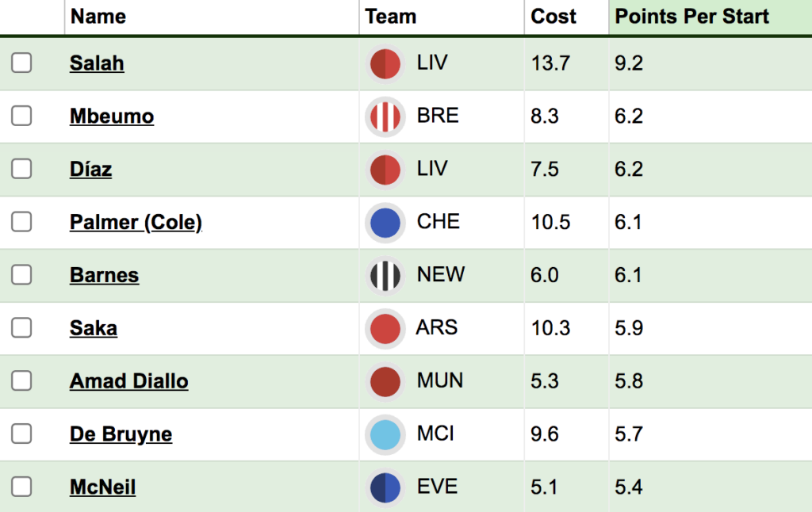Open the Palmer (Cole) player link
Screen dimensions: 812x512
click(x=136, y=223)
